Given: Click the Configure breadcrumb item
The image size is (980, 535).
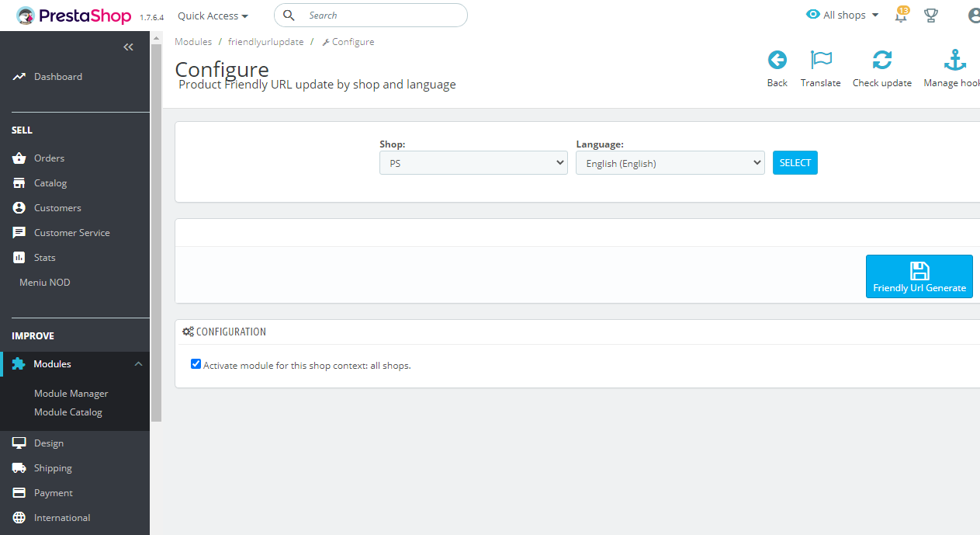Looking at the screenshot, I should coord(348,42).
